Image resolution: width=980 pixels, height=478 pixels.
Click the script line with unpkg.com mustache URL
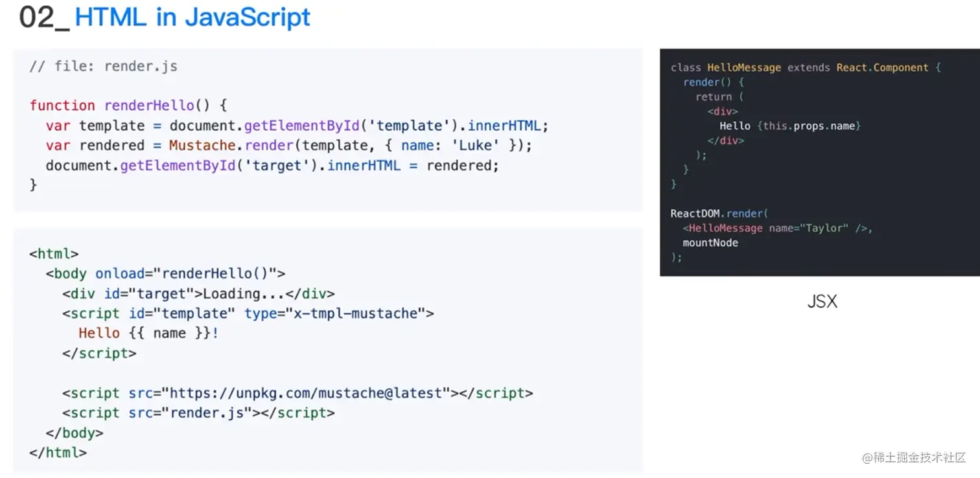pos(297,393)
